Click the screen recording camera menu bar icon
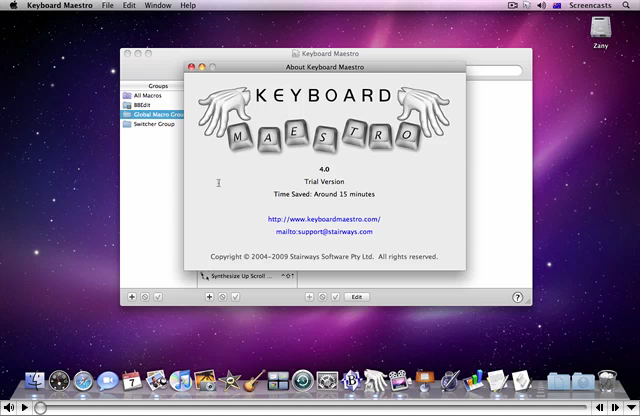 (x=513, y=5)
